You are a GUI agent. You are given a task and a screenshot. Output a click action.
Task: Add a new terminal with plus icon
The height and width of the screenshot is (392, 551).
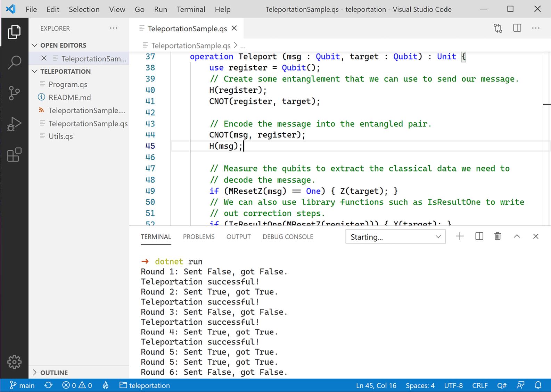(x=460, y=236)
